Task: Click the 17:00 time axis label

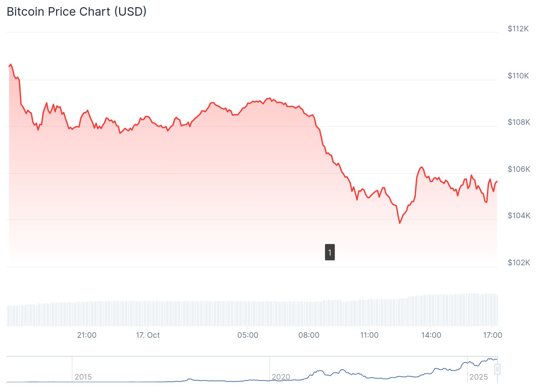Action: (x=492, y=335)
